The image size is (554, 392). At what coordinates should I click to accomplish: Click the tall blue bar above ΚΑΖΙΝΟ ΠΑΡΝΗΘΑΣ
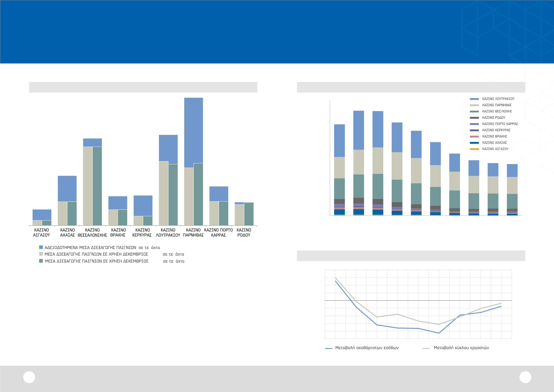193,130
